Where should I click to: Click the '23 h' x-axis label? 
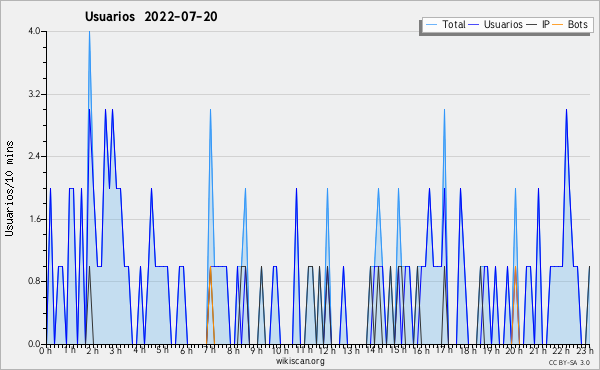pyautogui.click(x=585, y=350)
